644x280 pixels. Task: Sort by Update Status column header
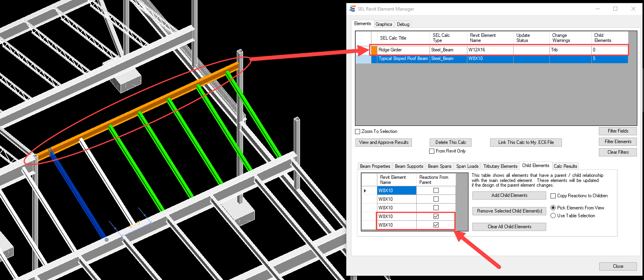531,38
